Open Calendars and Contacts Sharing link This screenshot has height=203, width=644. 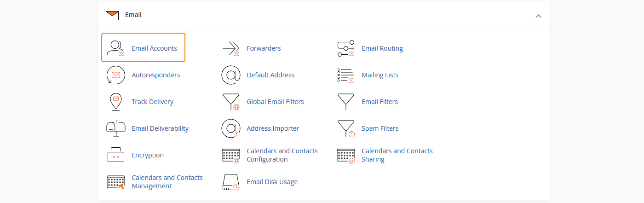[x=397, y=155]
